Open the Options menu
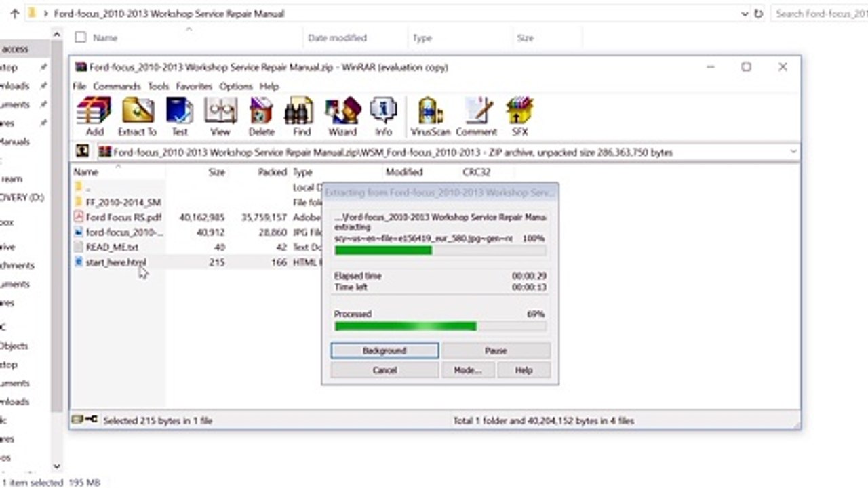This screenshot has width=868, height=488. tap(236, 87)
